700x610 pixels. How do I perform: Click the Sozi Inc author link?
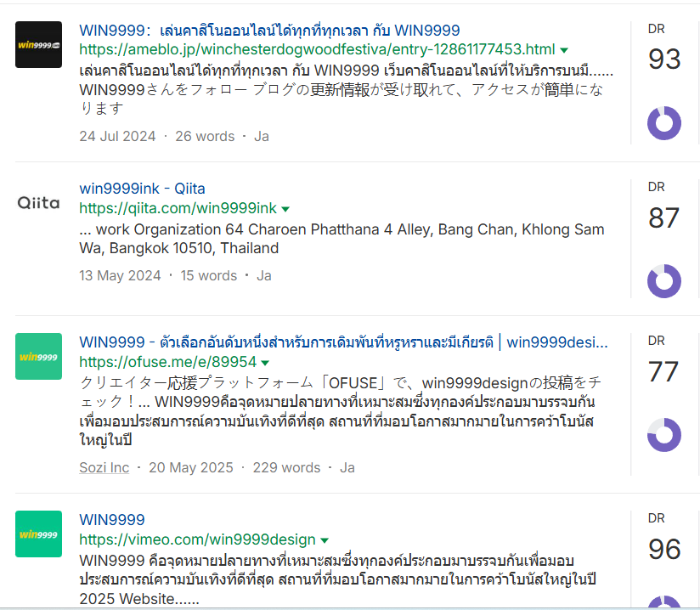click(104, 467)
